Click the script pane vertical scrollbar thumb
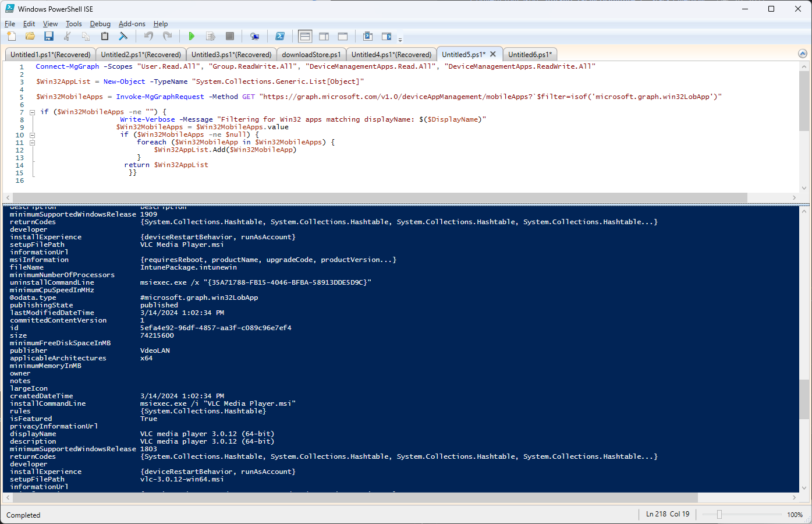 tap(804, 101)
